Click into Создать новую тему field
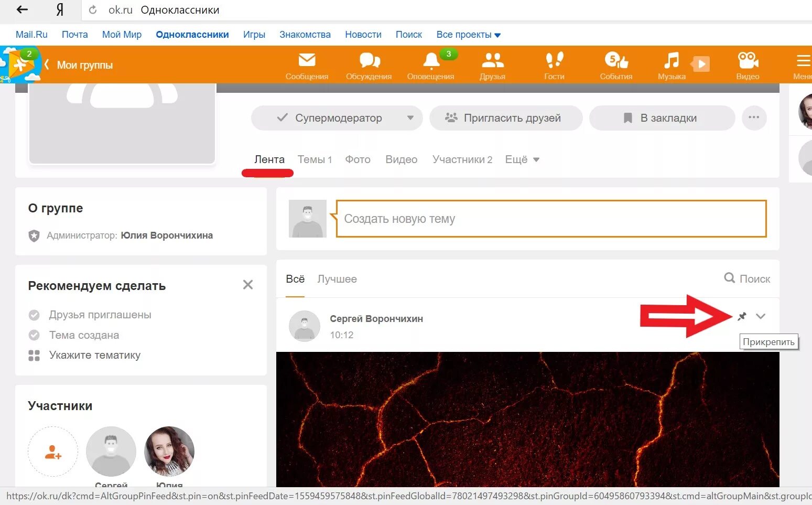This screenshot has width=812, height=505. (551, 219)
